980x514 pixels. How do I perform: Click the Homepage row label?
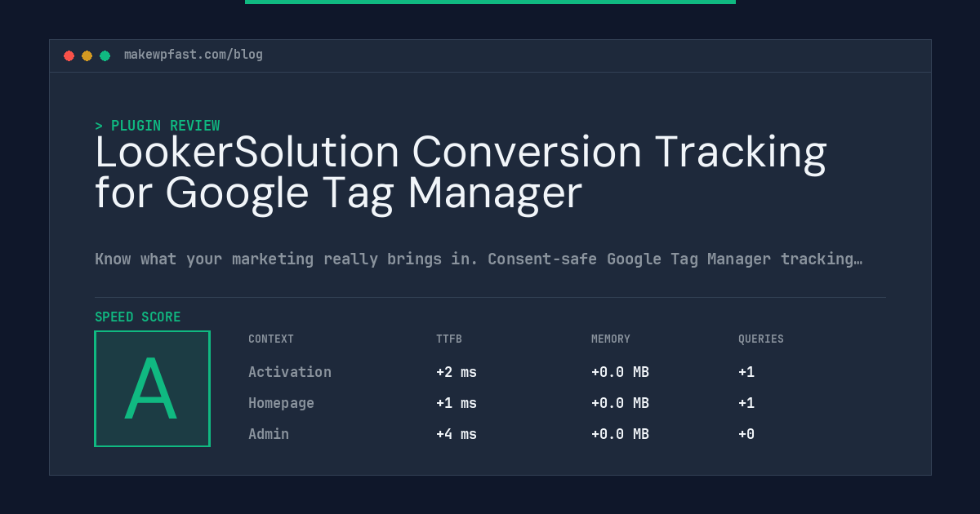tap(281, 403)
